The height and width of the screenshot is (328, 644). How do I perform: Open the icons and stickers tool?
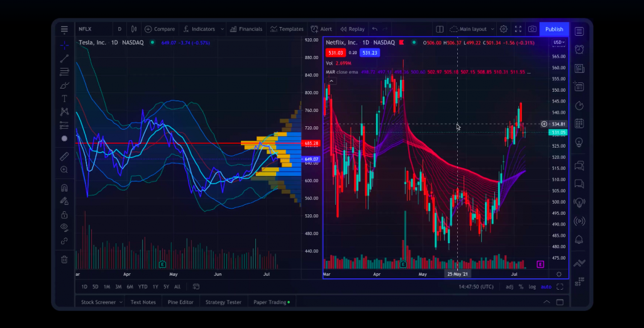pos(64,138)
